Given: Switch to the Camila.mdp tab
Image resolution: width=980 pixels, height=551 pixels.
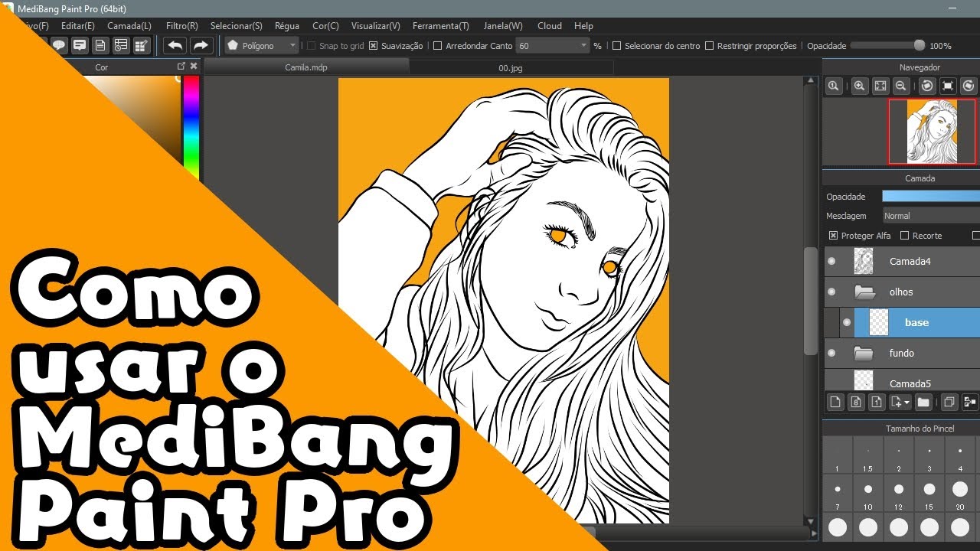Looking at the screenshot, I should click(x=306, y=67).
